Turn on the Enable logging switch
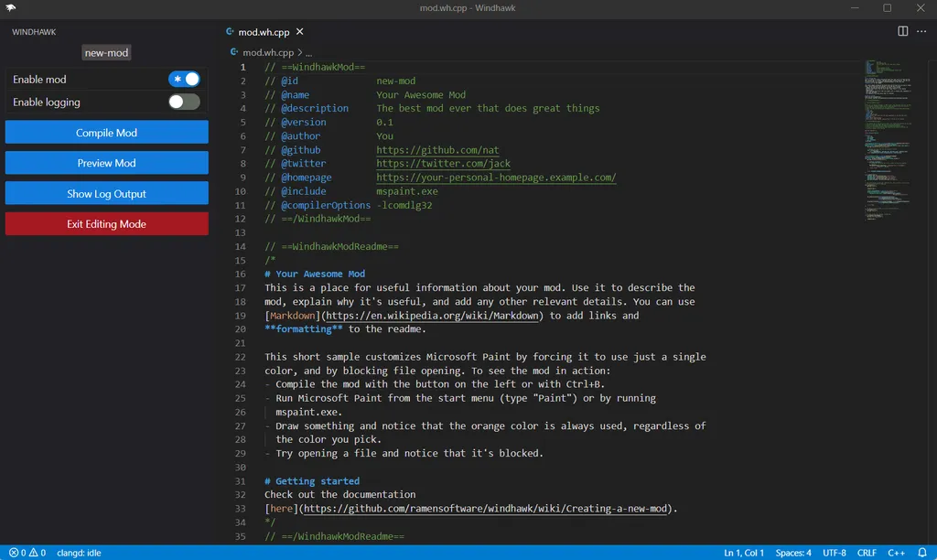937x560 pixels. pos(183,102)
